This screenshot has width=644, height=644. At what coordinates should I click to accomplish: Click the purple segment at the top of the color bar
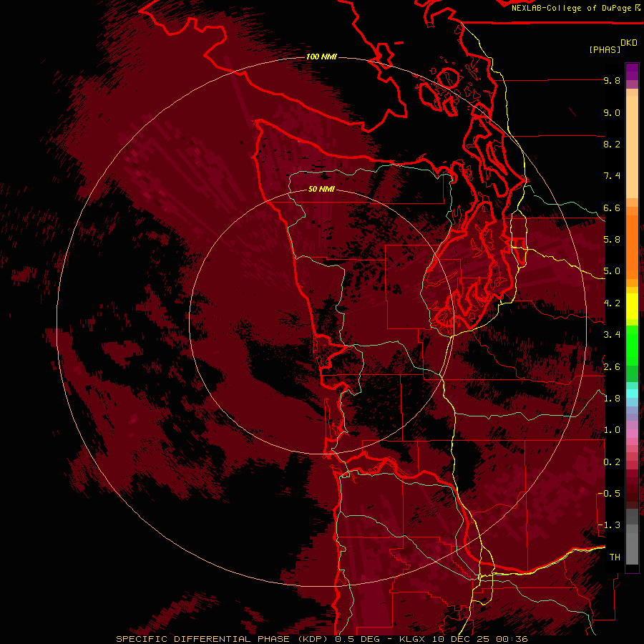pyautogui.click(x=632, y=72)
